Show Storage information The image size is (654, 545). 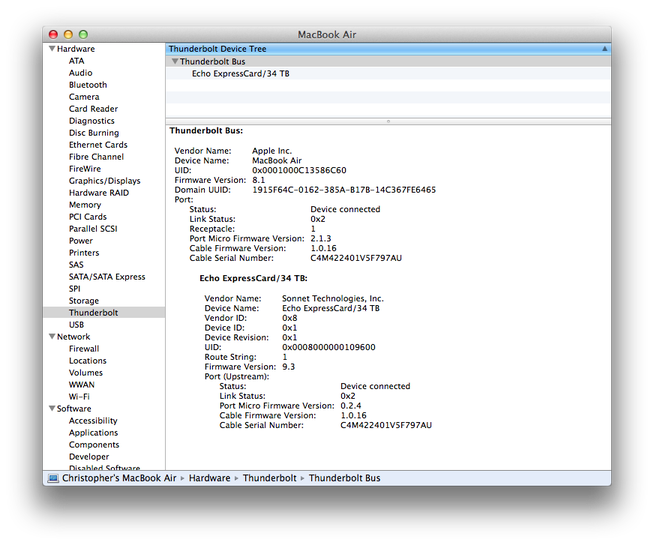[x=84, y=301]
